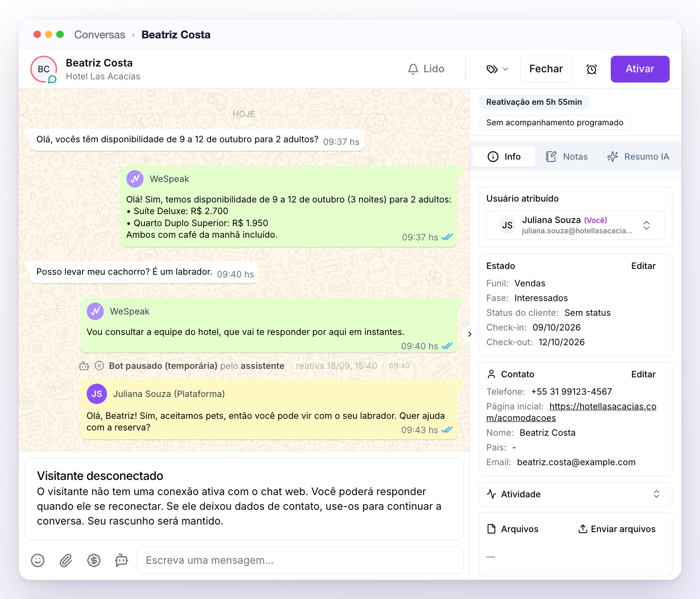Select the phone number +55 31 99123-4567

pos(572,392)
